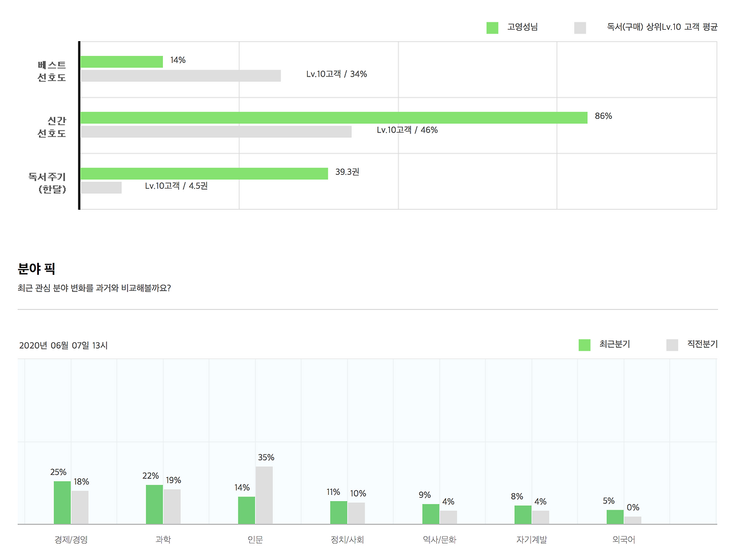This screenshot has height=560, width=732.
Task: Click the 19% value above 과학
Action: [173, 481]
